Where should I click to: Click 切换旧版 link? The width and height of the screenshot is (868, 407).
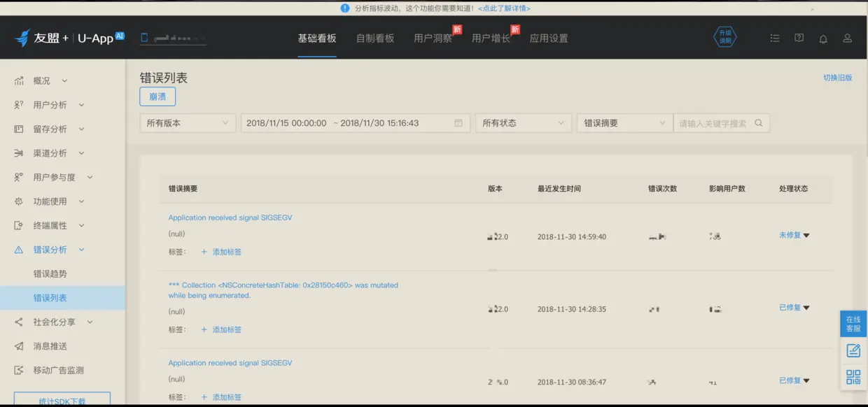(838, 78)
